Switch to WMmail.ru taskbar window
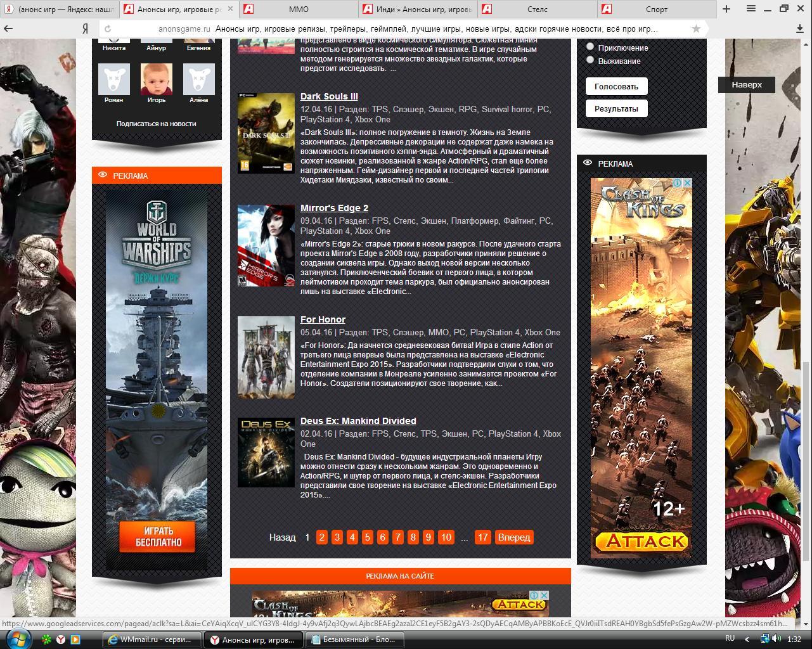Image resolution: width=812 pixels, height=649 pixels. [152, 639]
